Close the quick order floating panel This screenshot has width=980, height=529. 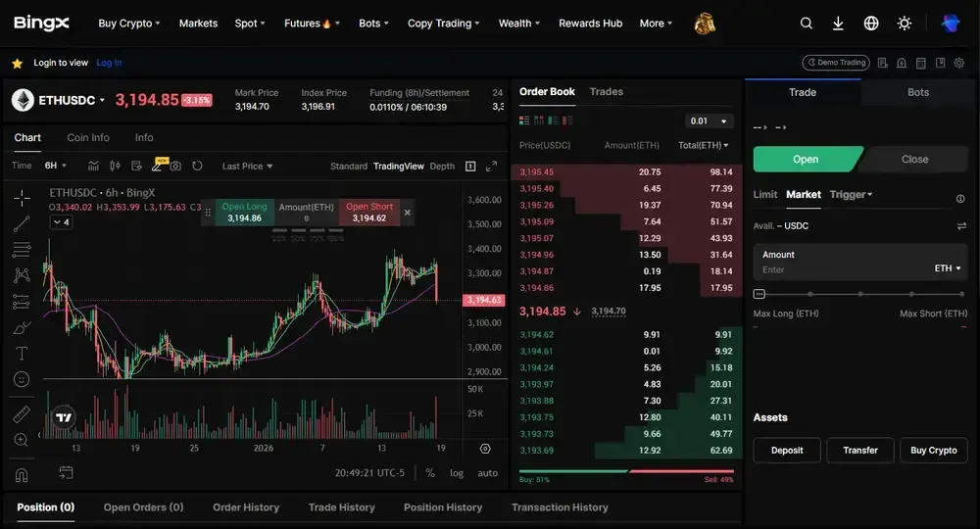click(407, 213)
